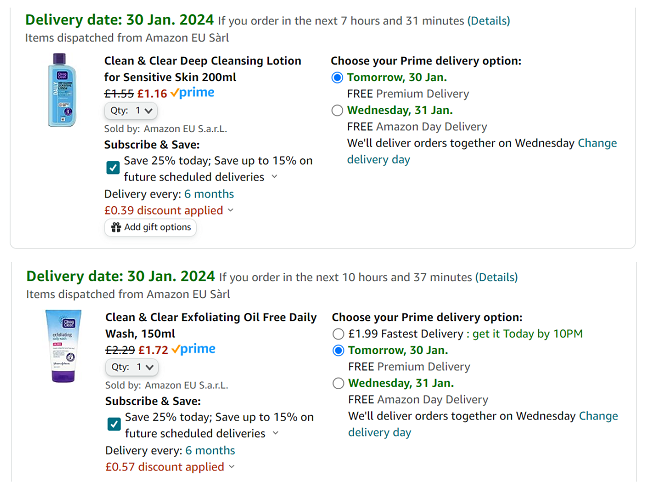Select Wednesday, 31 Jan. delivery for Exfoliating Wash

click(x=338, y=384)
